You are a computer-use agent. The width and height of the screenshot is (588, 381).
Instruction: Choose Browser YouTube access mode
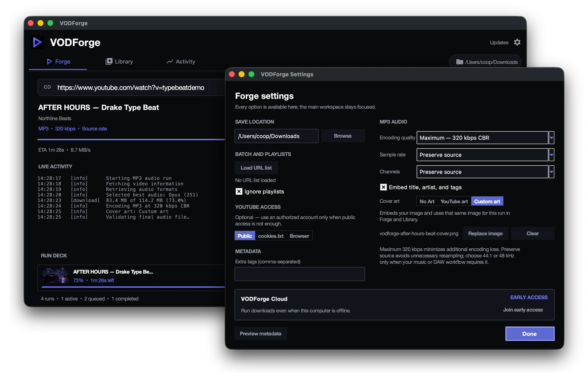[299, 236]
